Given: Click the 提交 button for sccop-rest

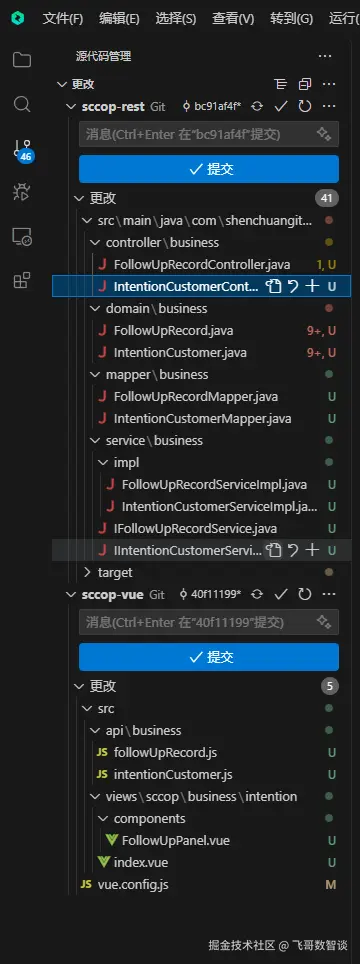Looking at the screenshot, I should (209, 169).
